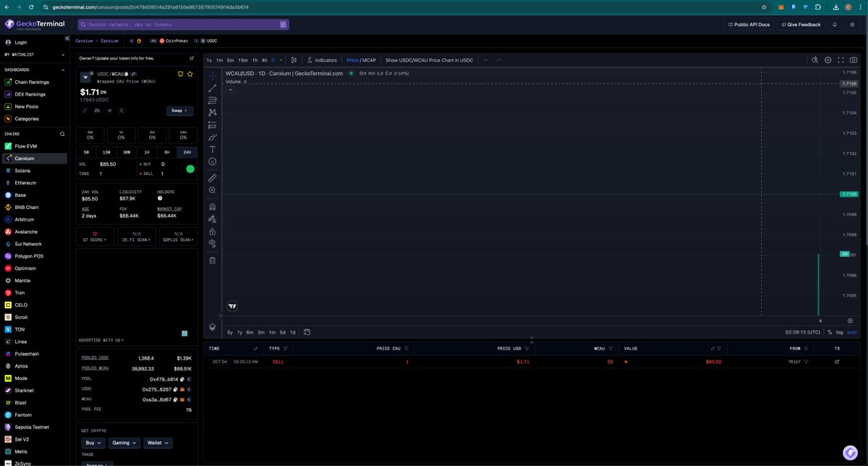Select the chart patterns tool
Viewport: 868px width, 466px height.
point(213,113)
